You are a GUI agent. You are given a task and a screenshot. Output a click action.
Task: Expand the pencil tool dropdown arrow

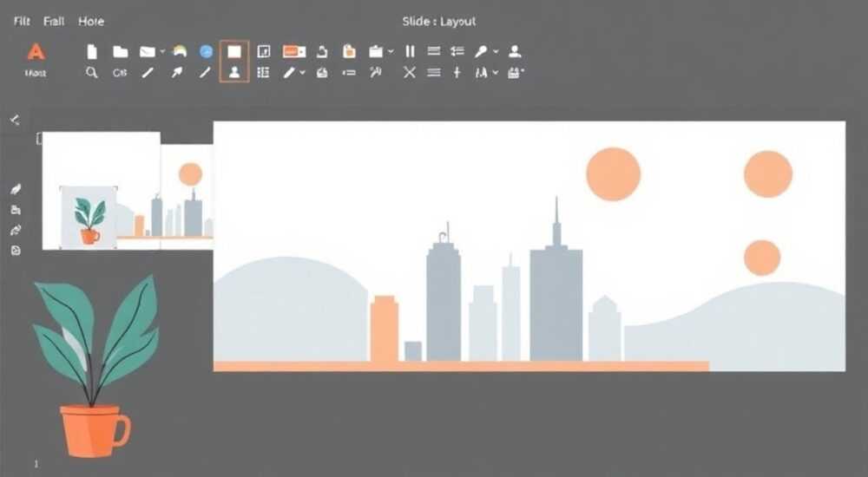tap(302, 73)
